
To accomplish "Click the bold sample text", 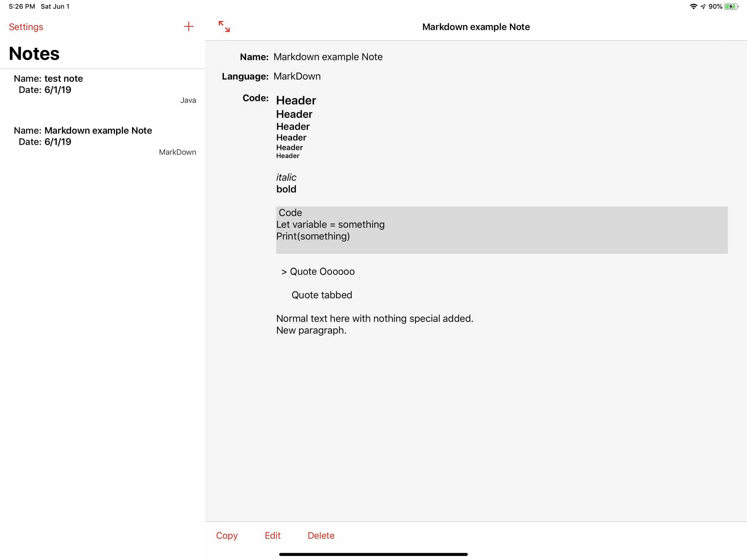I will coord(286,189).
